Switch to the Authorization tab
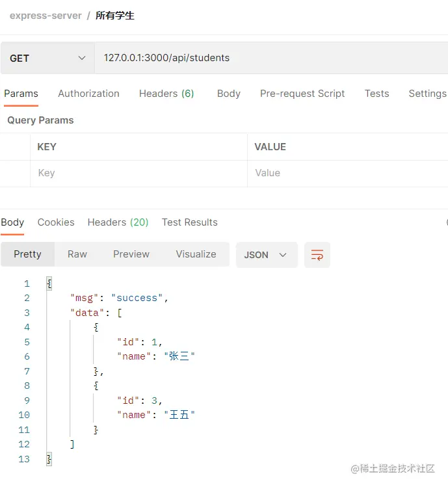Screen dimensions: 448x487 [88, 94]
